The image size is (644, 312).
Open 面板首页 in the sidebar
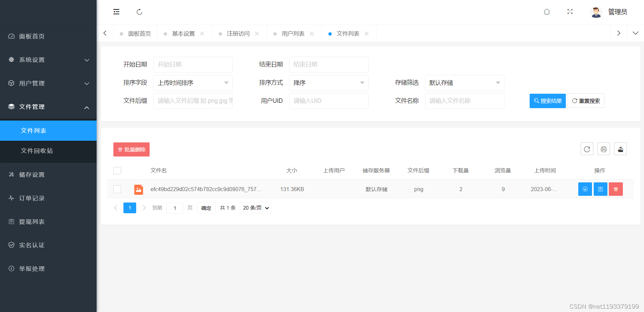point(48,36)
